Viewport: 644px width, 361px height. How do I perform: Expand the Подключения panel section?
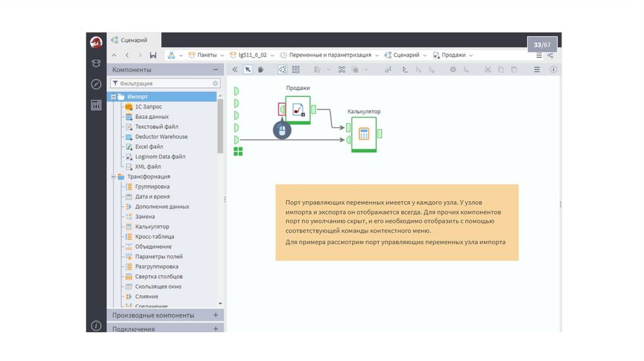click(x=215, y=328)
